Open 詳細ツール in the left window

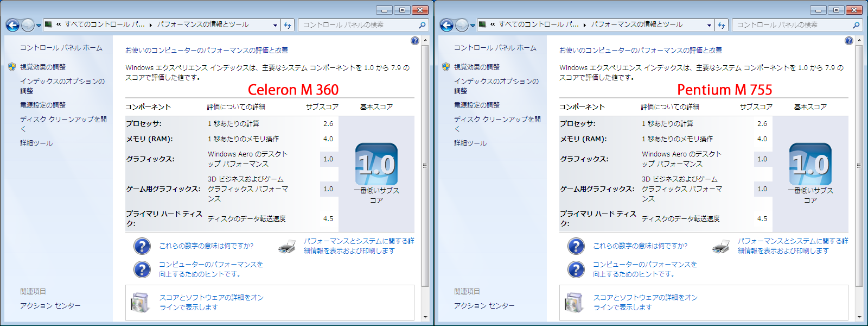(36, 143)
